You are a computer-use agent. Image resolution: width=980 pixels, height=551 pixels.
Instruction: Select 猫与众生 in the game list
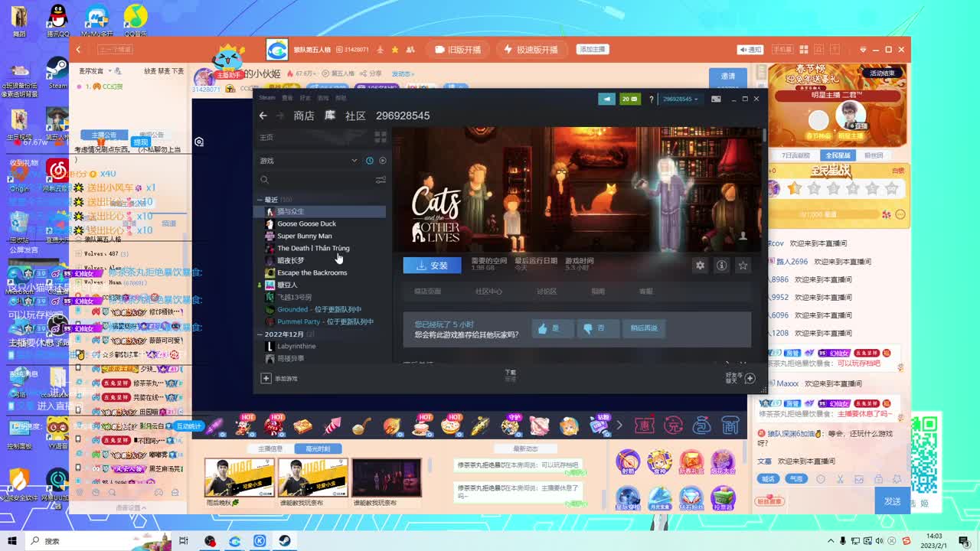[322, 211]
